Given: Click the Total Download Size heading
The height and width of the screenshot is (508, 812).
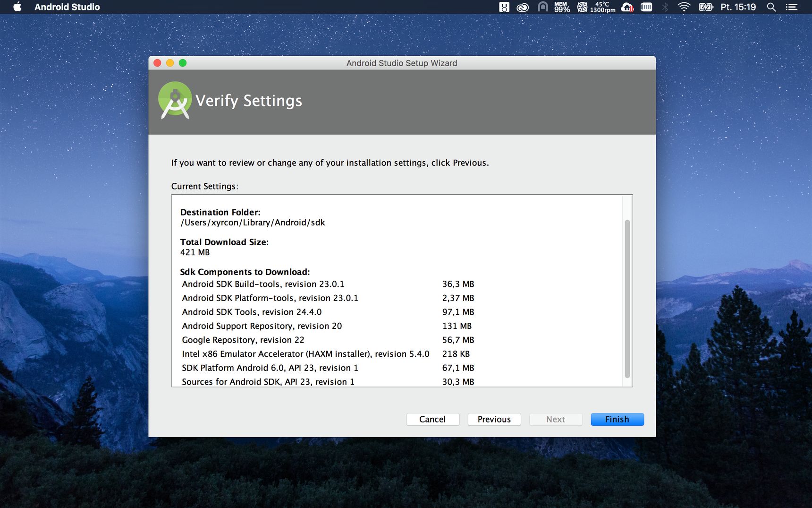Looking at the screenshot, I should (224, 242).
